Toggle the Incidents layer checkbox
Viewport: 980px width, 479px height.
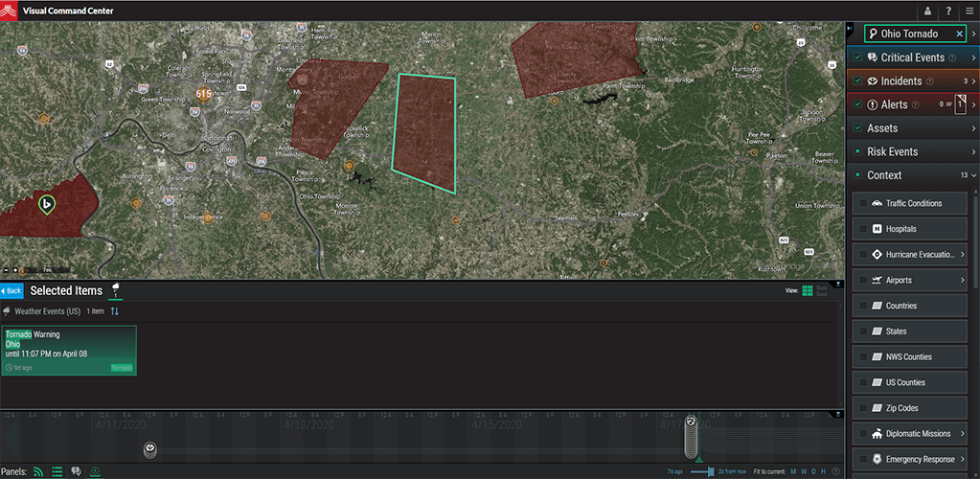[857, 81]
